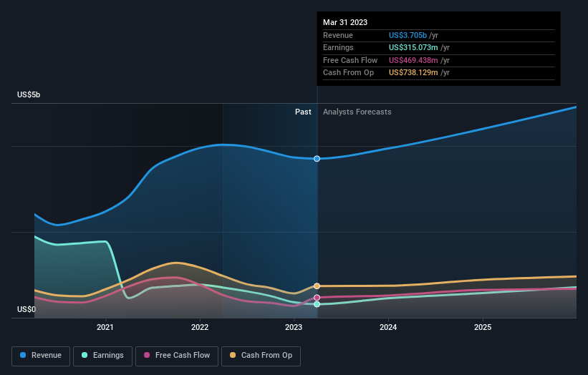Click the 2024 x-axis label
This screenshot has width=588, height=375.
[x=388, y=328]
